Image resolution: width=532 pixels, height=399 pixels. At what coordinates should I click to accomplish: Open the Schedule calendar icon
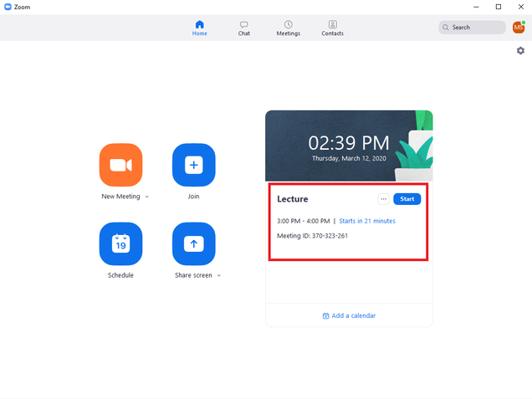pyautogui.click(x=120, y=243)
